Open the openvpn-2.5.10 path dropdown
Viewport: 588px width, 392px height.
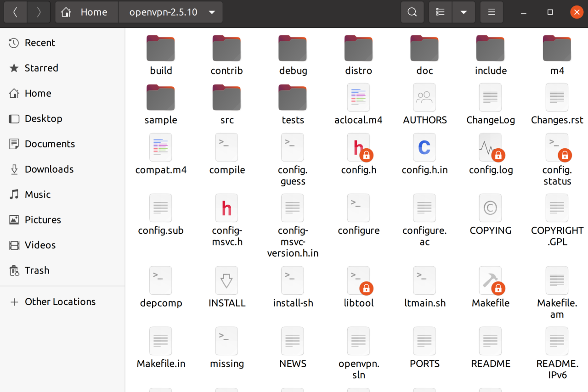170,12
